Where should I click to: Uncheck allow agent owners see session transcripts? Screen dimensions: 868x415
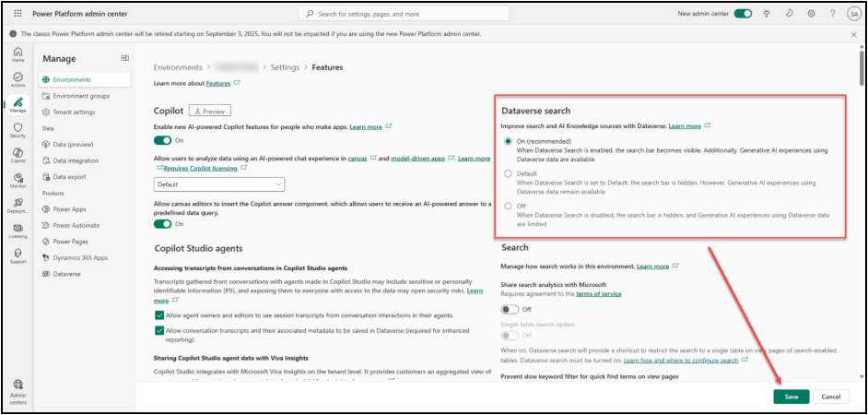click(x=159, y=314)
